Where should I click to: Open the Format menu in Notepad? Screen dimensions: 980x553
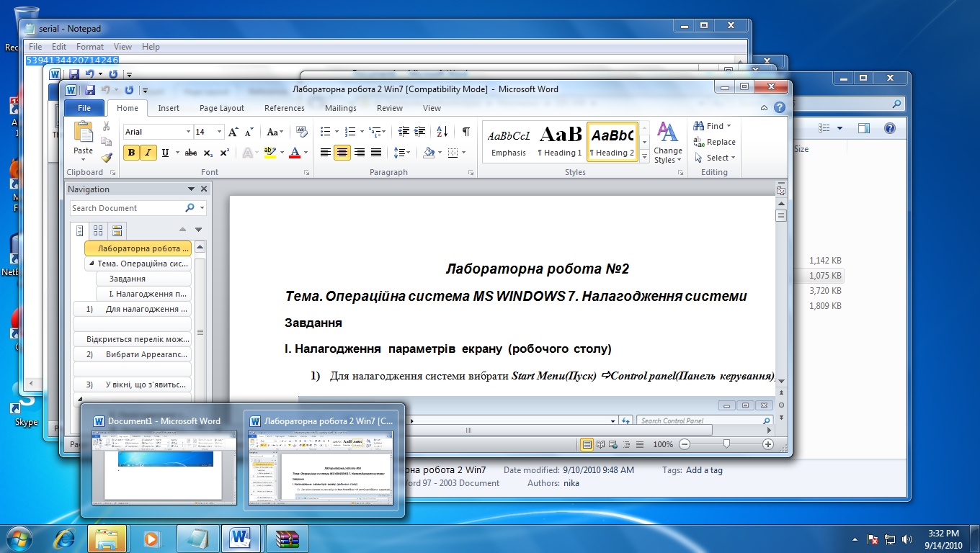(x=90, y=47)
